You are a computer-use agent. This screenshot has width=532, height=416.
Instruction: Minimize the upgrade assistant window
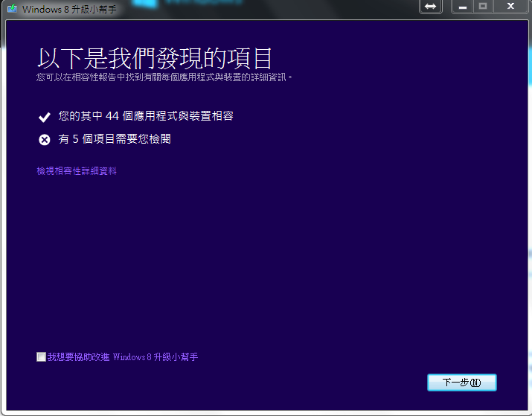point(463,7)
